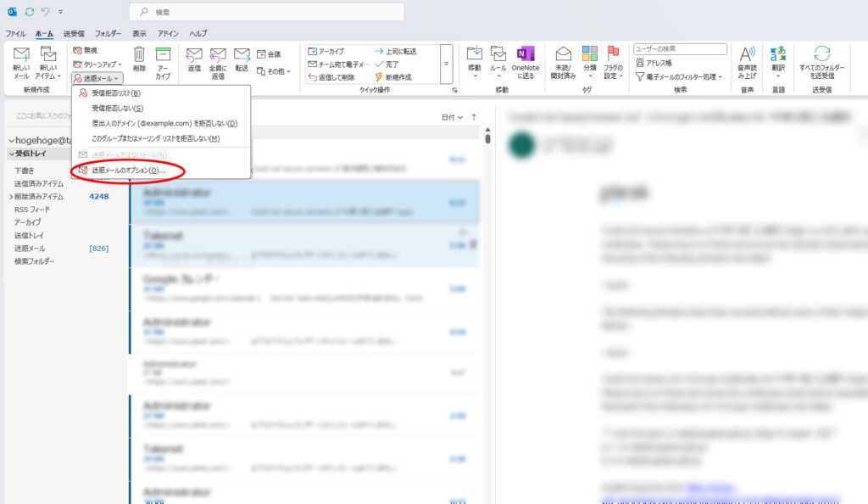The height and width of the screenshot is (504, 868).
Task: Click the message list vertical scrollbar
Action: [487, 255]
